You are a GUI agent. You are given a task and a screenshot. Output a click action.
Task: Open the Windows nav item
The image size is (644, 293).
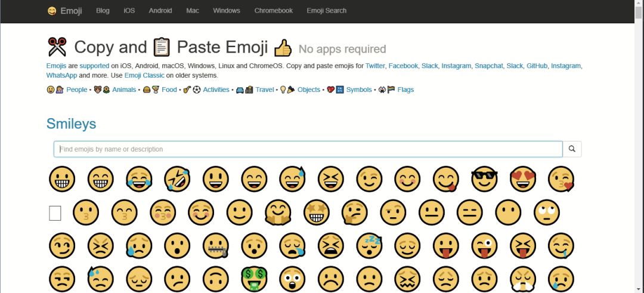click(227, 11)
